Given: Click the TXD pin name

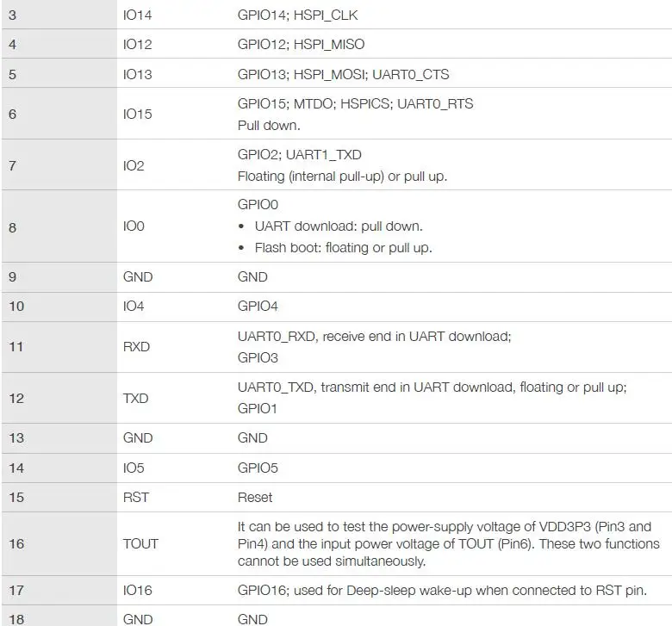Looking at the screenshot, I should (135, 398).
